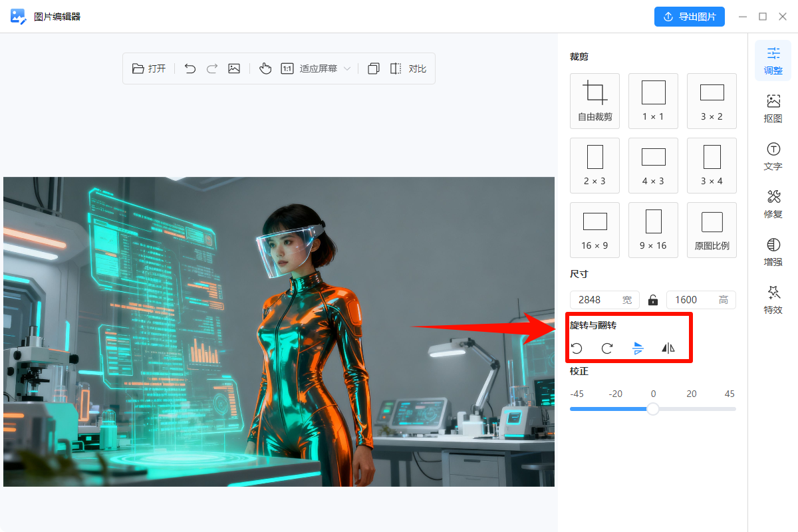Select the 原图比例 original ratio option
The height and width of the screenshot is (532, 798).
[712, 229]
